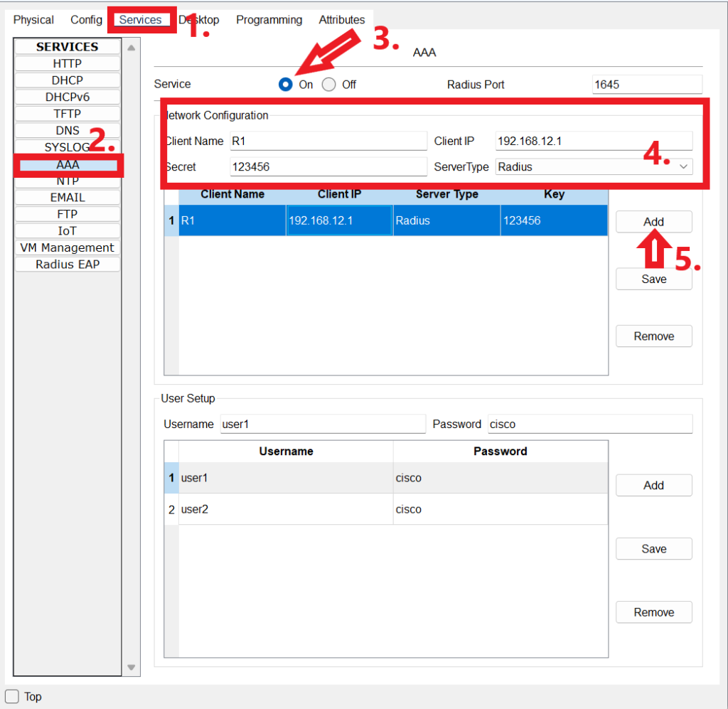Open the DHCP service
This screenshot has height=709, width=728.
coord(68,80)
